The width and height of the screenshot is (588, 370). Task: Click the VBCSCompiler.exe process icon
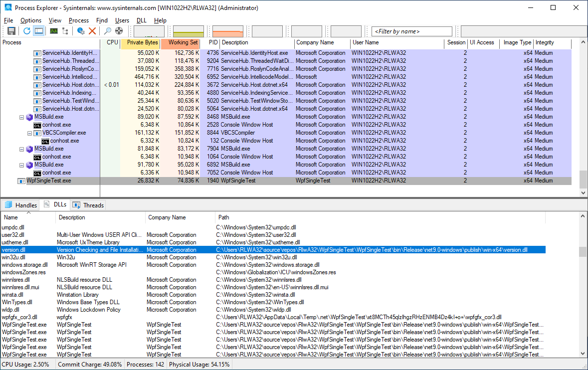(x=37, y=133)
